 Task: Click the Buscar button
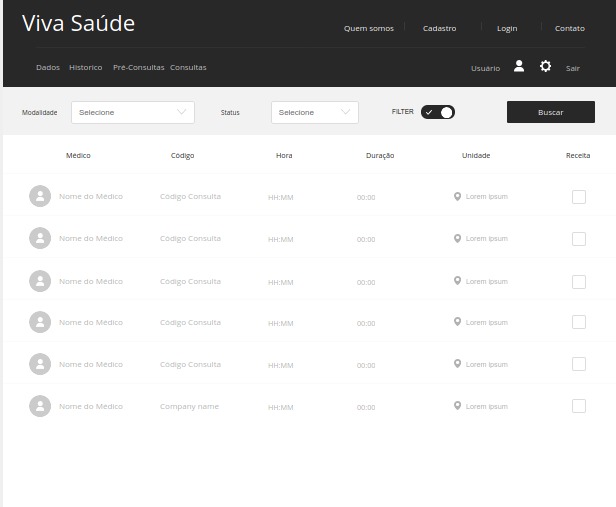click(x=551, y=112)
